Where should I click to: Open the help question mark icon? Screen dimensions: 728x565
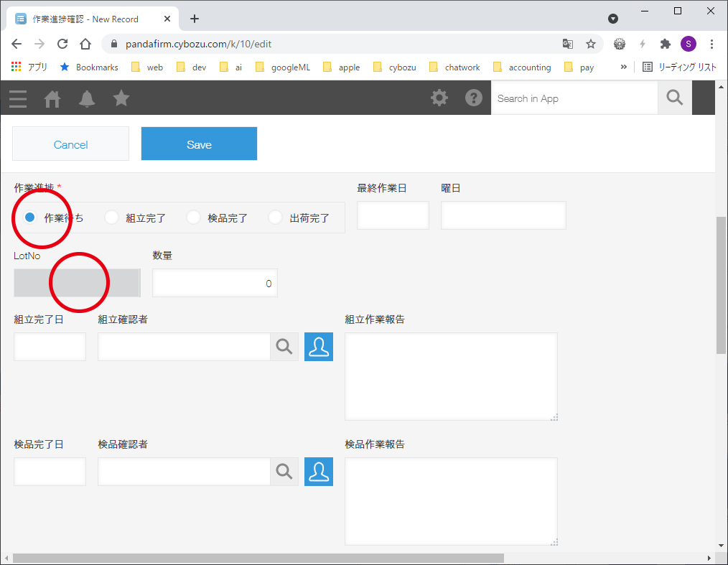point(474,98)
